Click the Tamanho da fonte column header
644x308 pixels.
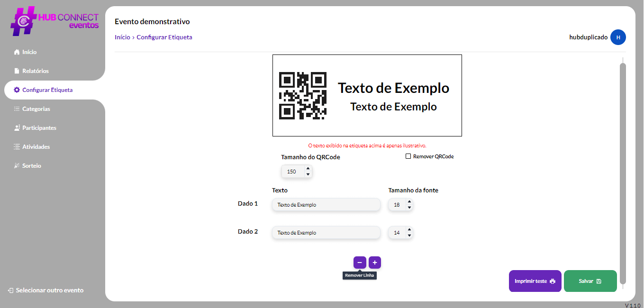(x=413, y=190)
